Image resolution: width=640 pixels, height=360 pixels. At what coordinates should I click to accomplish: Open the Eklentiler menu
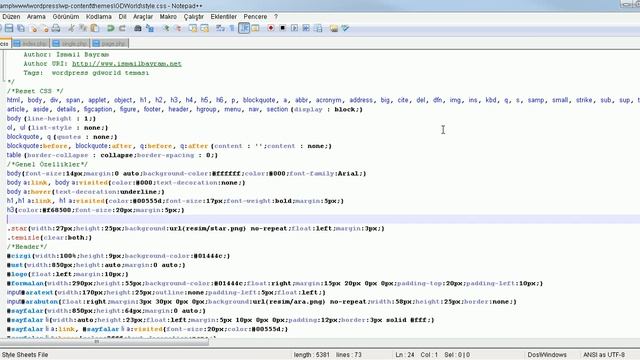click(224, 17)
